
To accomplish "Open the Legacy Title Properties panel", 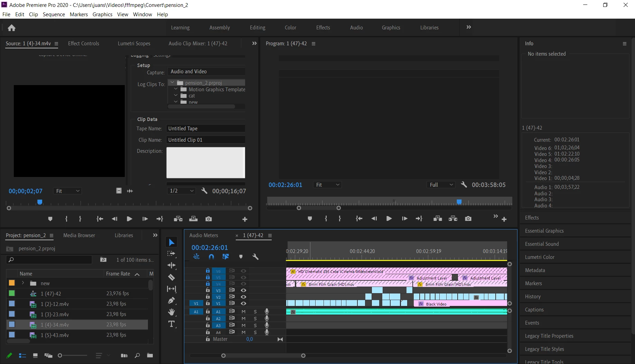I will [549, 336].
